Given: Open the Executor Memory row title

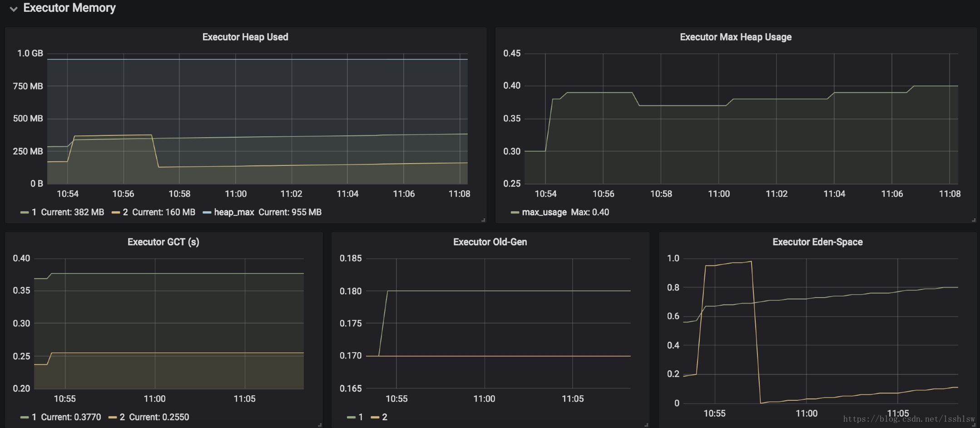Looking at the screenshot, I should coord(69,8).
